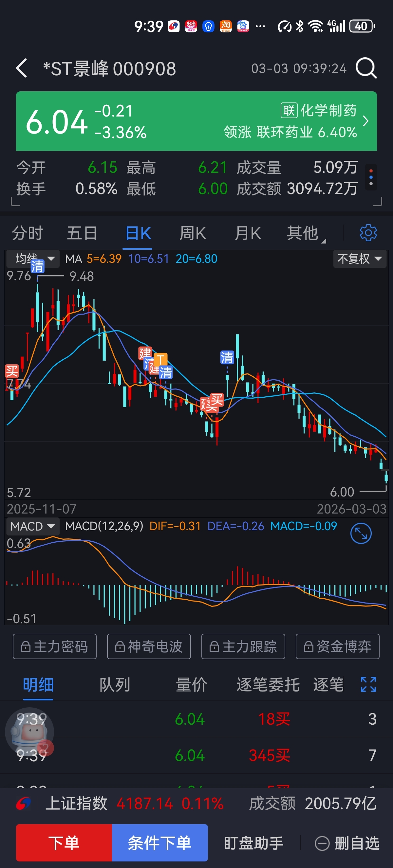Switch to the 逐笔委托 tab
The width and height of the screenshot is (393, 868).
click(x=268, y=685)
